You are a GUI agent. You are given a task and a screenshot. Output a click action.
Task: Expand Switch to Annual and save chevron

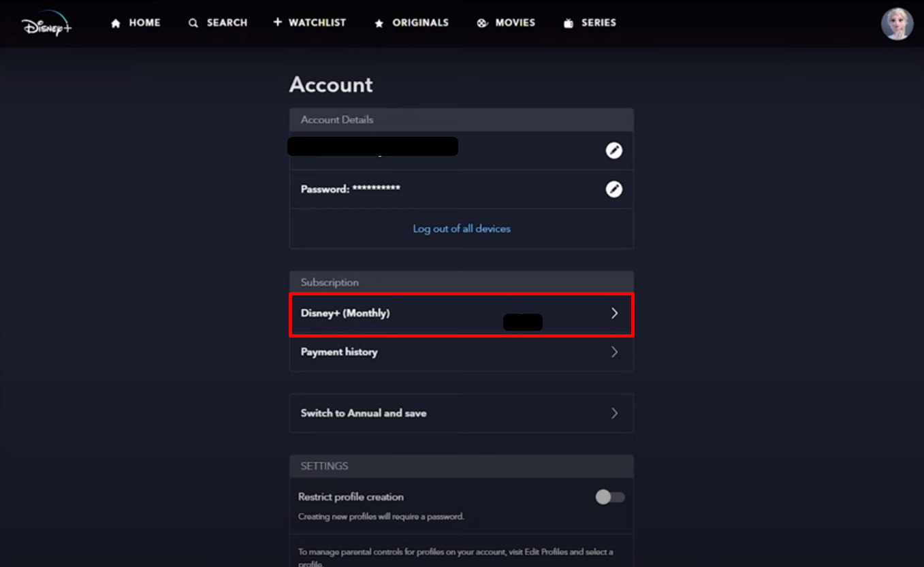point(614,413)
